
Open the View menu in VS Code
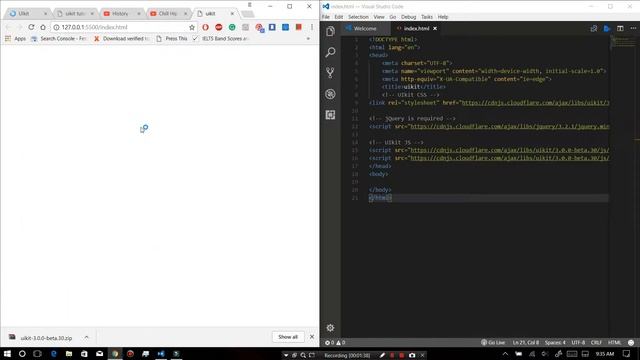pyautogui.click(x=379, y=17)
